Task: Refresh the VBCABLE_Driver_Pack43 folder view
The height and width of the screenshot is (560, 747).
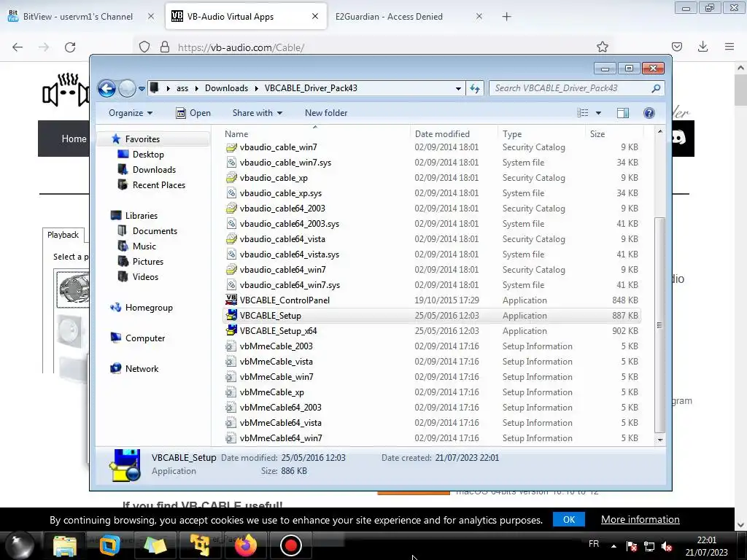Action: 475,88
